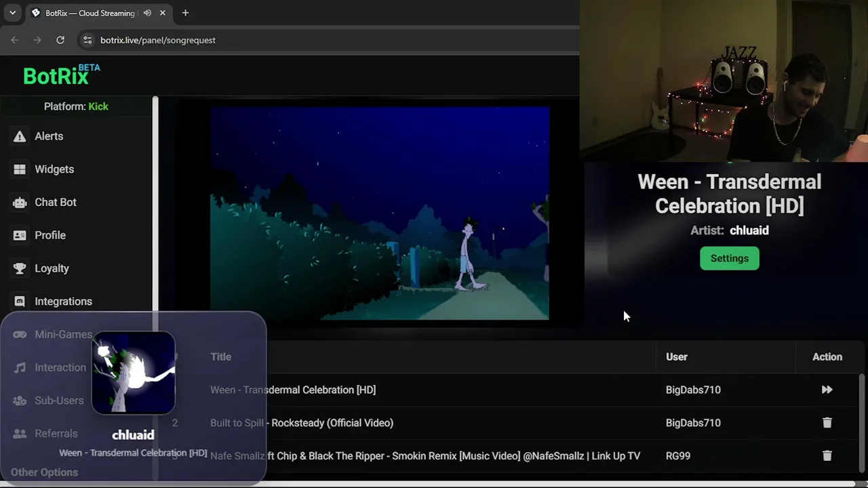This screenshot has height=488, width=868.
Task: Click the Action column header
Action: point(827,357)
